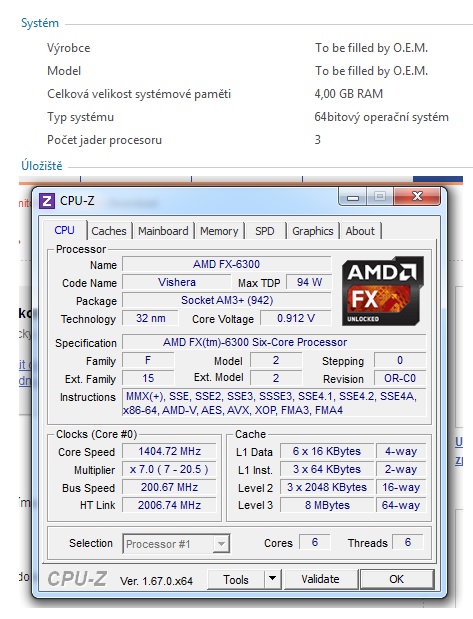Click the 4,00 GB RAM value in system info

tap(349, 94)
